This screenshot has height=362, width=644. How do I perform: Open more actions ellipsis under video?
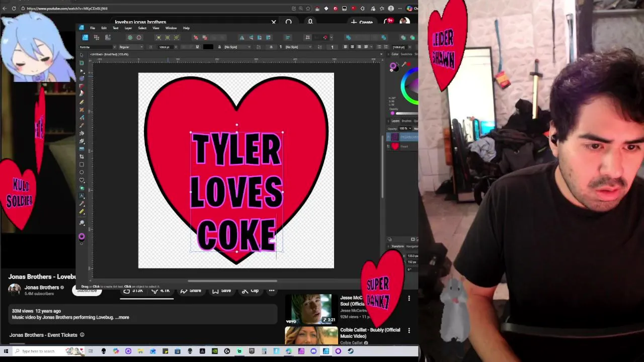[272, 291]
